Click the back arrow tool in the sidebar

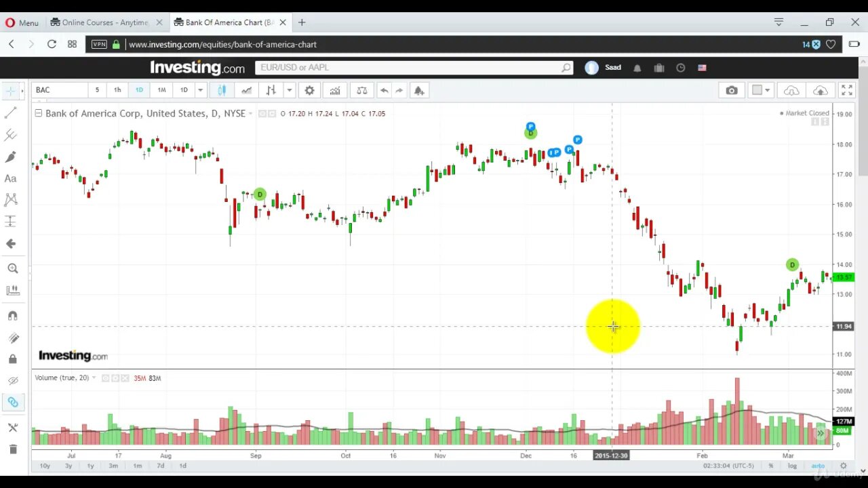(10, 243)
